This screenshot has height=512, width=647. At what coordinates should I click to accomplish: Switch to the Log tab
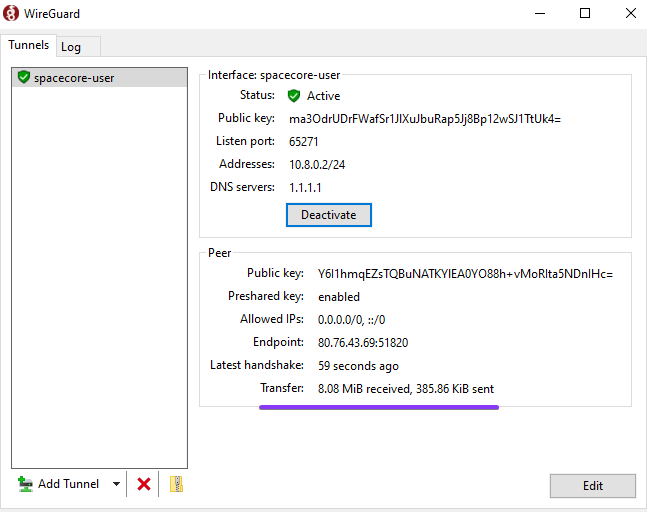pos(71,47)
